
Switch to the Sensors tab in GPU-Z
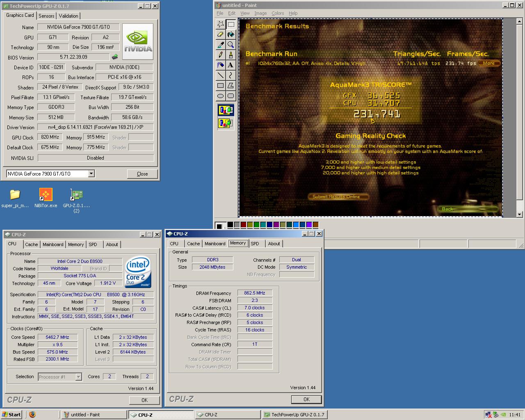[46, 16]
